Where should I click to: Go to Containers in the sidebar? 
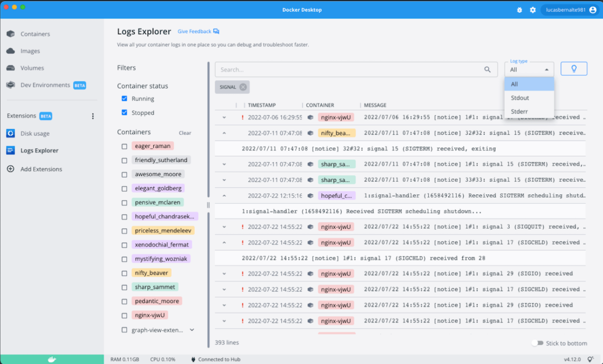tap(35, 34)
